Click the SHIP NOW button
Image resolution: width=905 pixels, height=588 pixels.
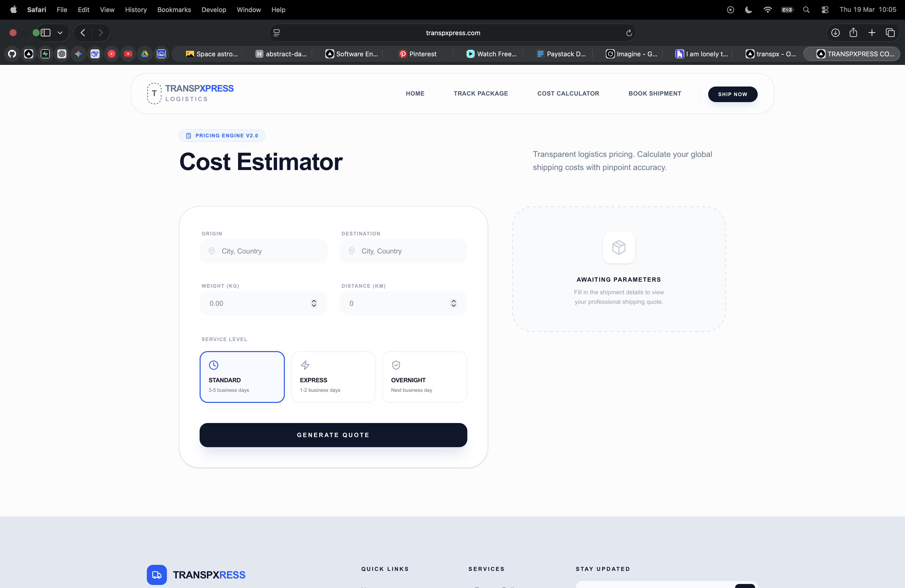click(732, 94)
